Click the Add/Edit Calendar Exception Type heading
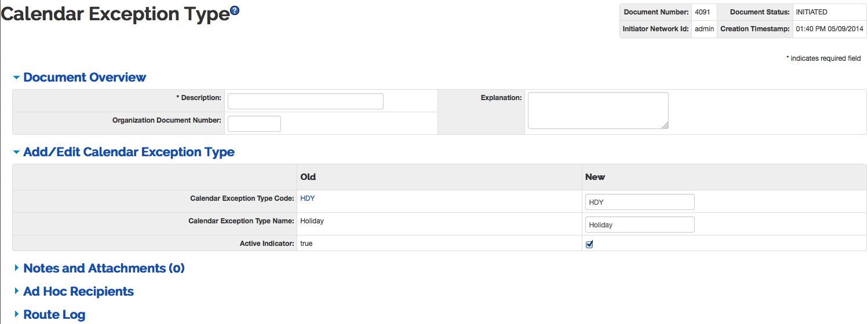 click(129, 152)
